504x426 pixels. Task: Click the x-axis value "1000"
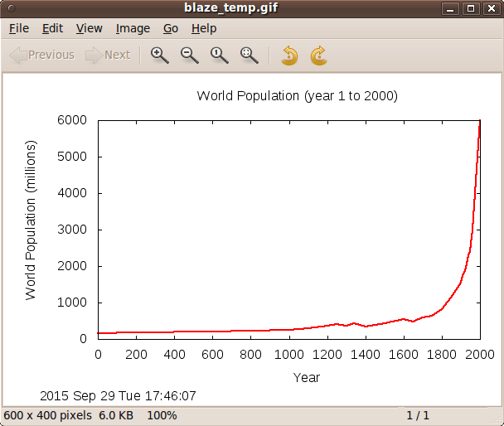289,355
